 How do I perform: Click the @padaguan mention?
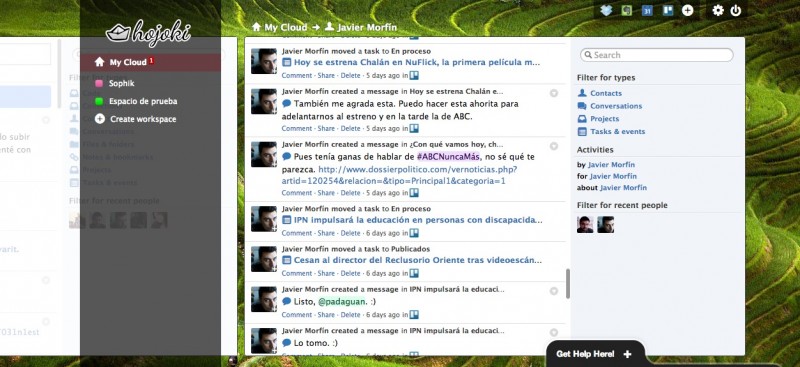342,302
